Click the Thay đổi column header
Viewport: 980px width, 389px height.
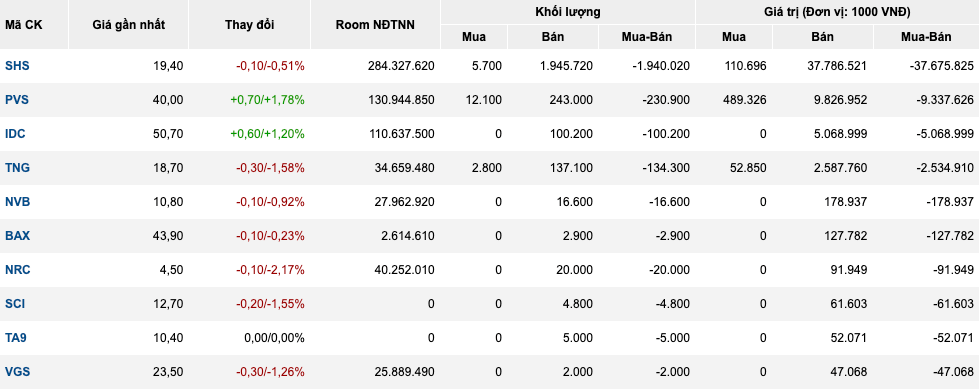[x=249, y=25]
